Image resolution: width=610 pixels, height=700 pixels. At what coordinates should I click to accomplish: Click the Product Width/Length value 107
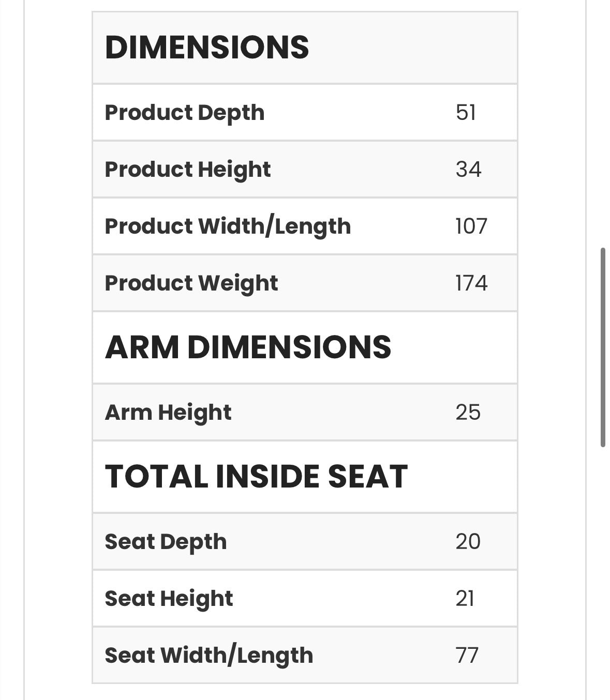(471, 226)
